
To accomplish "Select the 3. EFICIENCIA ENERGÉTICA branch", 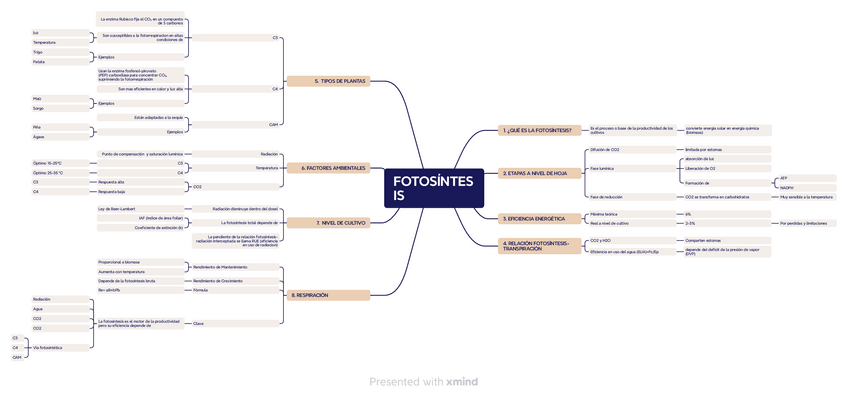I will point(538,218).
